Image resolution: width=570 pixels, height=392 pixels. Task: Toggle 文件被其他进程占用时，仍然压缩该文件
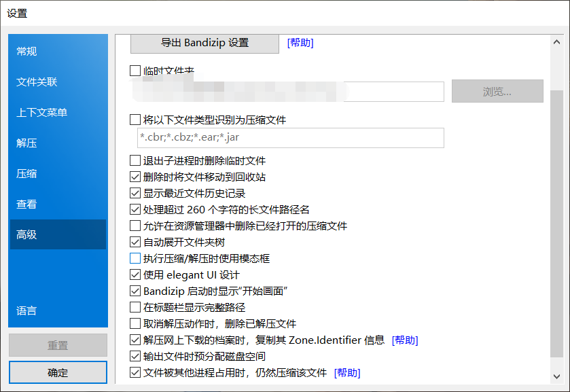tap(135, 373)
